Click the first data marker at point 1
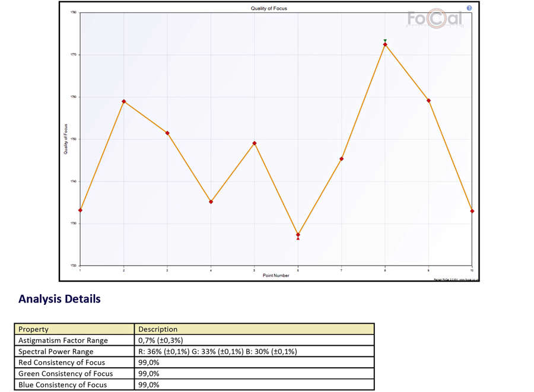 click(80, 210)
